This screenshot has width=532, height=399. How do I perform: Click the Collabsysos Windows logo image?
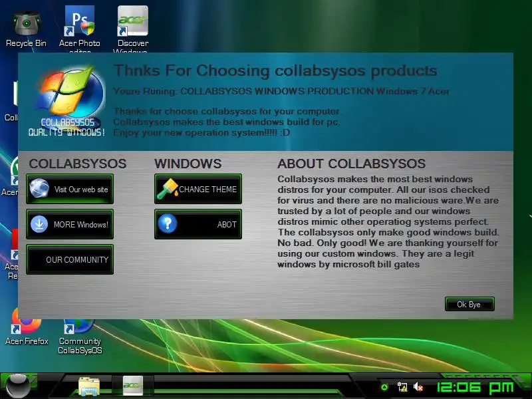tap(68, 101)
